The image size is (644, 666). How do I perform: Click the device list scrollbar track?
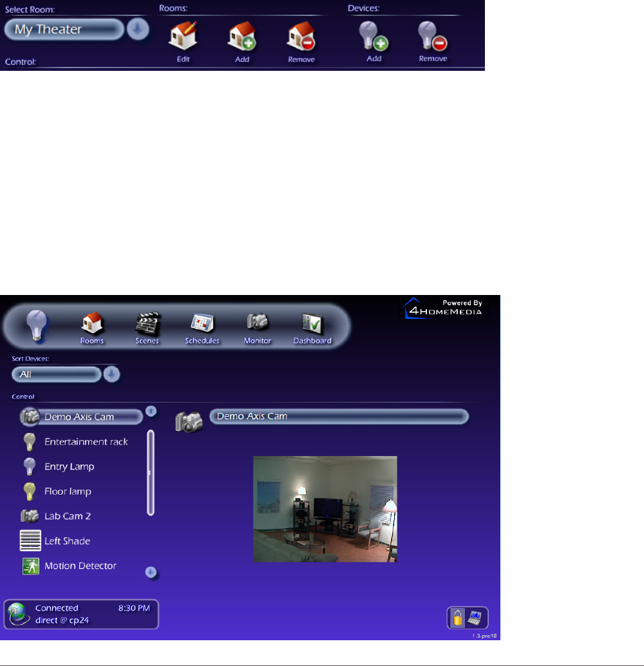(151, 473)
